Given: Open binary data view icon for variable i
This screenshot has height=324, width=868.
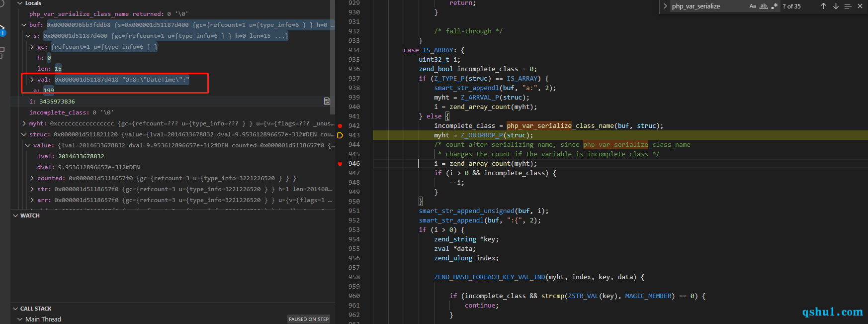Looking at the screenshot, I should (x=327, y=101).
